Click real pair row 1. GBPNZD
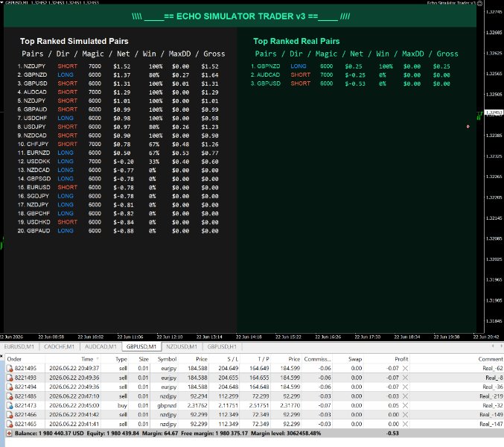 click(x=351, y=66)
